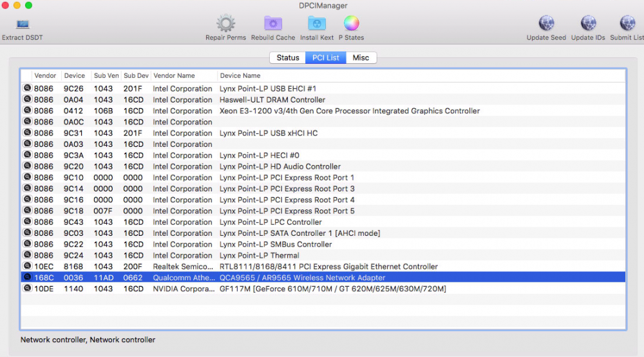This screenshot has height=357, width=644.
Task: Select 'Lynx Point-LP HECI #0' device name
Action: tap(259, 155)
